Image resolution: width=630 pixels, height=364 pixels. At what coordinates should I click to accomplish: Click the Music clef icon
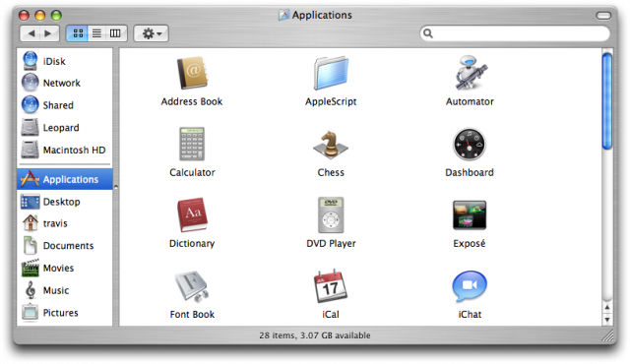coord(31,290)
